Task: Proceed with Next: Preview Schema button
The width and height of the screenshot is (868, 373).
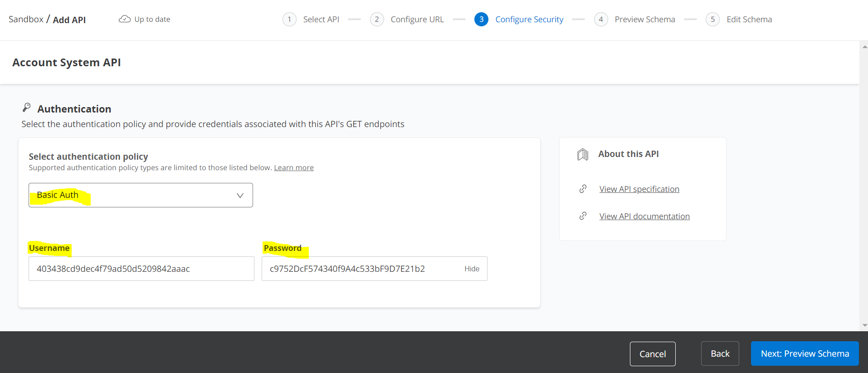Action: (805, 353)
